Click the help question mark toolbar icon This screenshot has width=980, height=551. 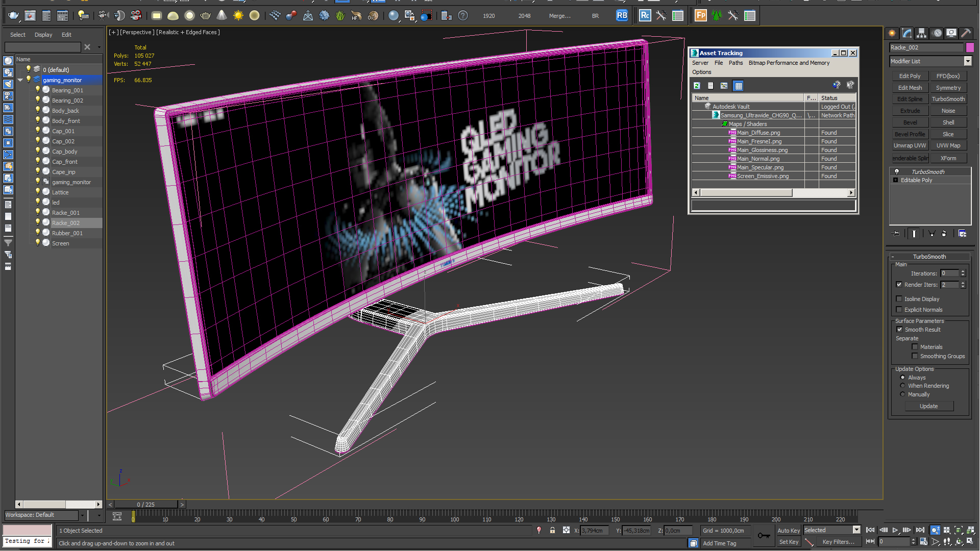[x=463, y=16]
